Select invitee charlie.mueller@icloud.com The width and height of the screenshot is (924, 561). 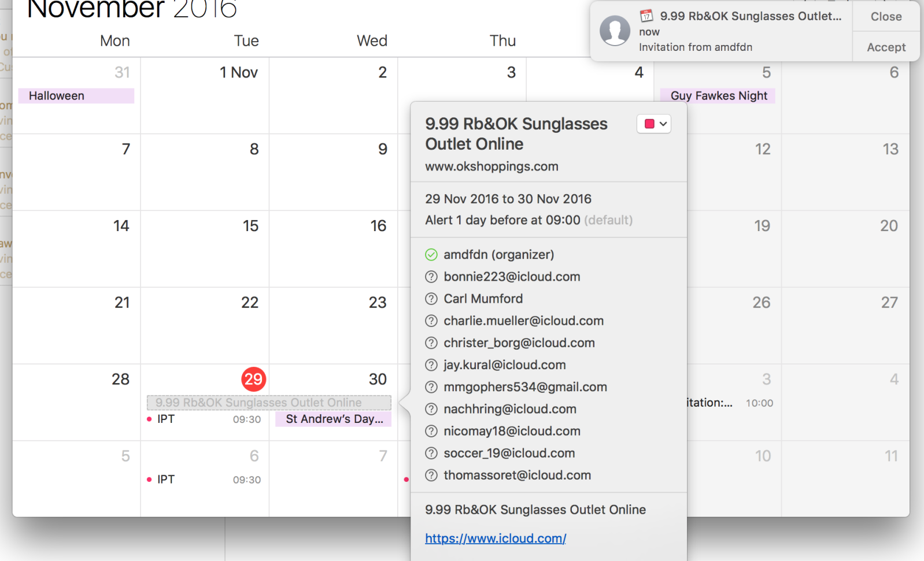(x=523, y=321)
